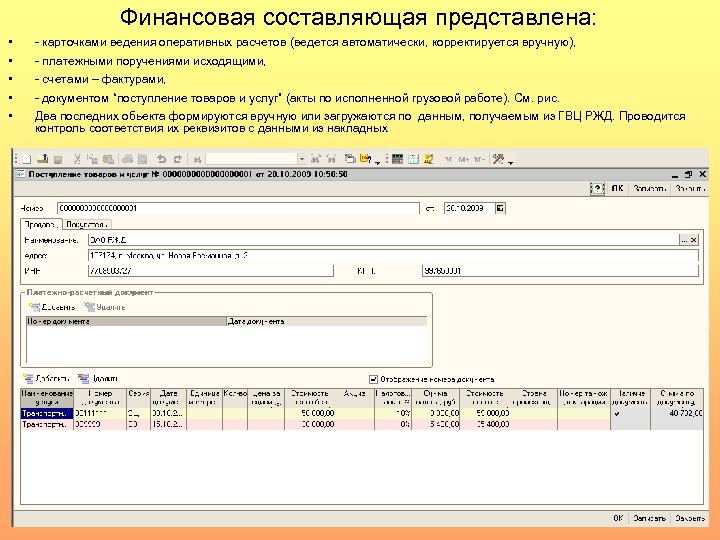Click the Redo arrow icon
Image resolution: width=720 pixels, height=540 pixels.
click(x=177, y=159)
